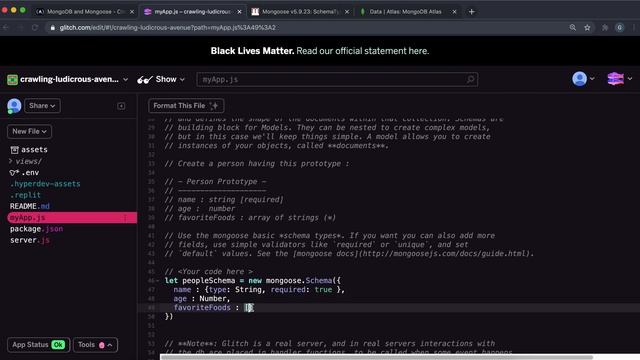Click the peopleSchema variable name
Image resolution: width=640 pixels, height=360 pixels.
click(209, 281)
